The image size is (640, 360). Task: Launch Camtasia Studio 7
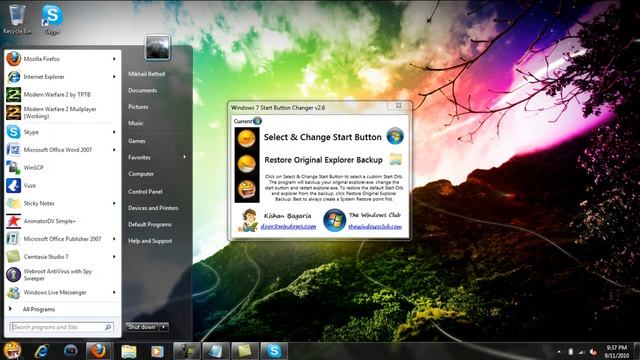pyautogui.click(x=62, y=257)
